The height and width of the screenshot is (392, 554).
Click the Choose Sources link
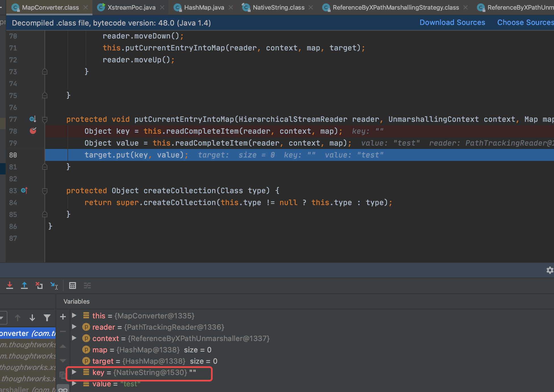pyautogui.click(x=525, y=23)
